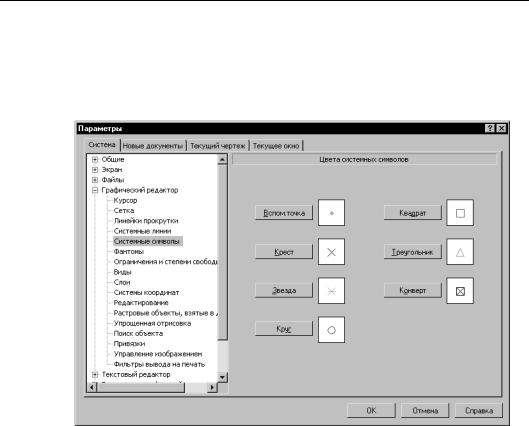Click the circle symbol preview swatch

point(331,330)
